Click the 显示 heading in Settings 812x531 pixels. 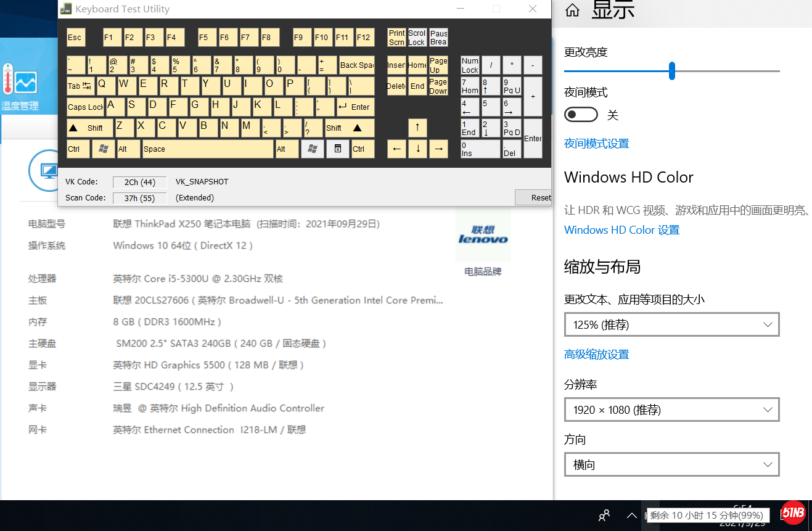[613, 9]
